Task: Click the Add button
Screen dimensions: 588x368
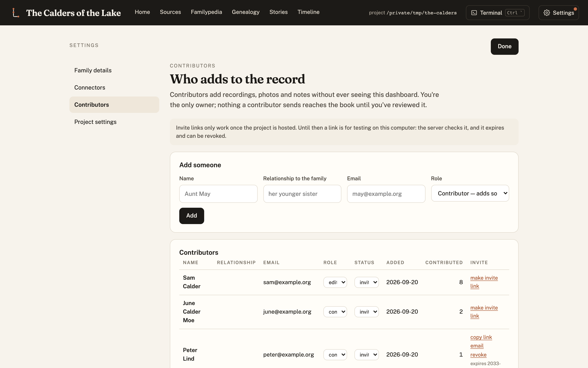Action: [192, 216]
